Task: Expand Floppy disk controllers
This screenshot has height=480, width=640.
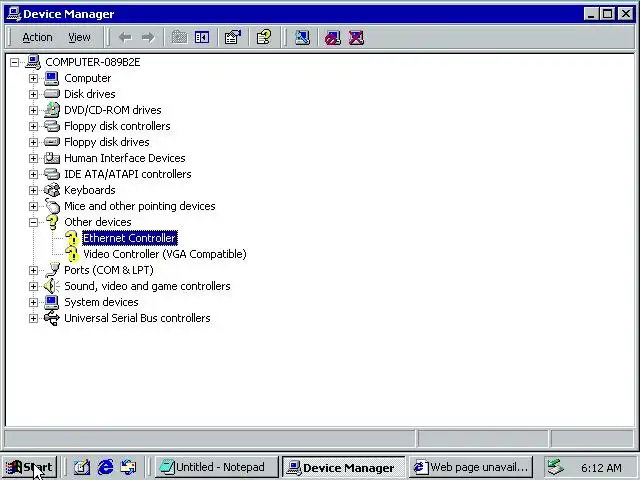Action: pyautogui.click(x=33, y=126)
